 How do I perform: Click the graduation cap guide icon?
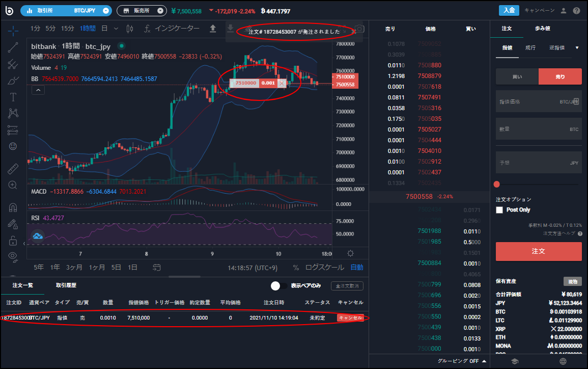(x=515, y=361)
